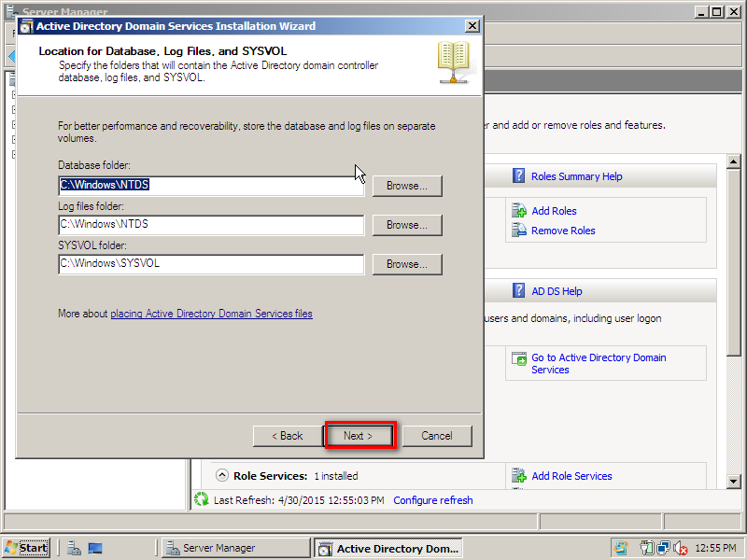Browse for the Log files folder
The width and height of the screenshot is (747, 560).
(407, 225)
